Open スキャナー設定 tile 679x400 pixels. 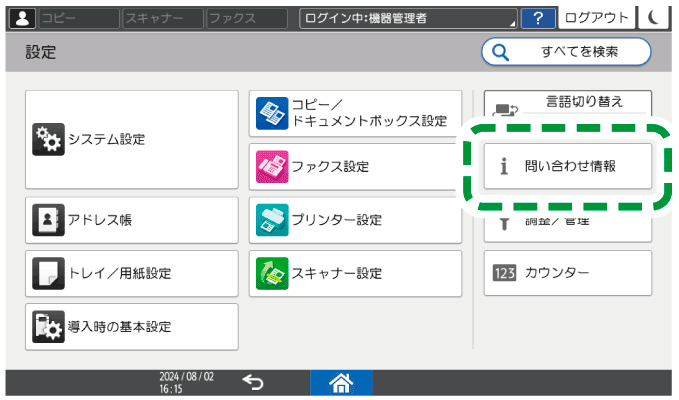coord(355,273)
